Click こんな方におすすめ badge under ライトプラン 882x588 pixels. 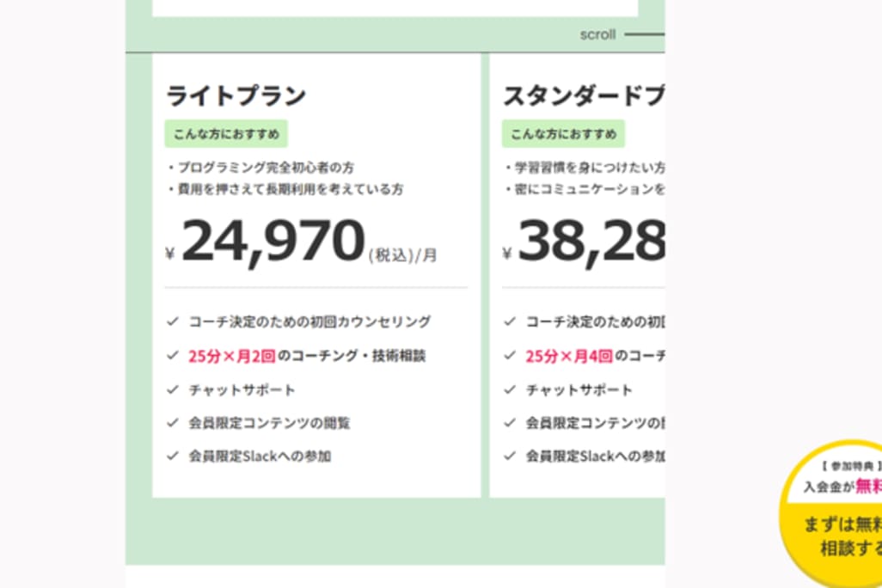(x=226, y=134)
